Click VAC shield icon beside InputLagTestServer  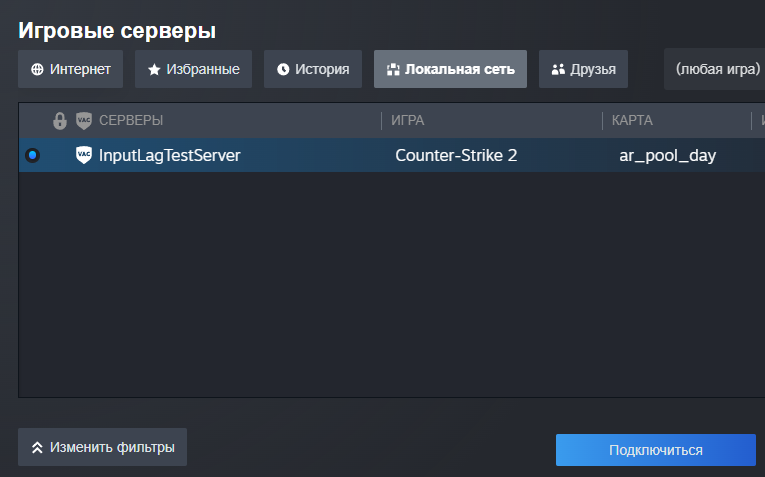coord(84,155)
